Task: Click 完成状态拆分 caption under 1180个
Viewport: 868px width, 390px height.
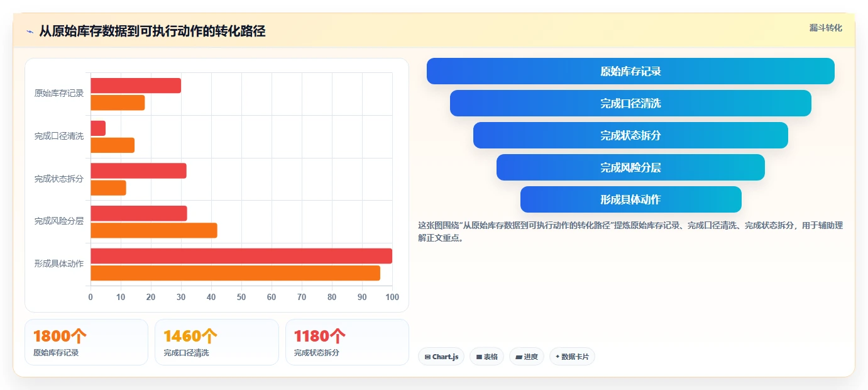Action: pos(317,353)
